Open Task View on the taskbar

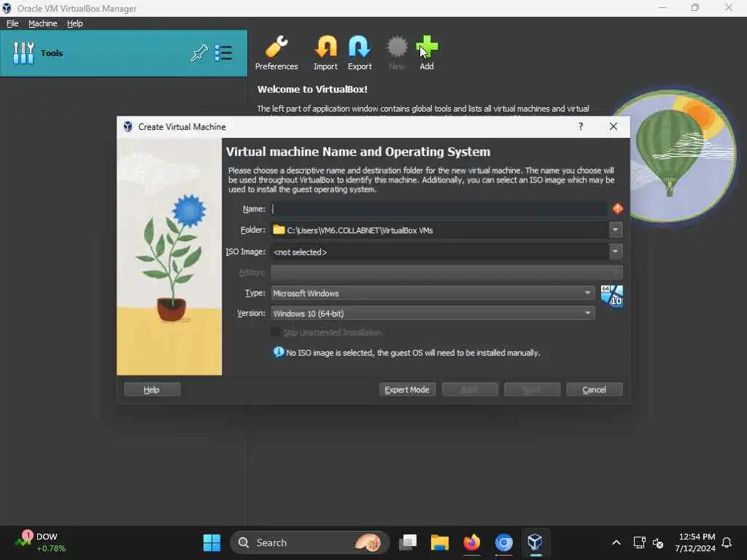[x=408, y=542]
